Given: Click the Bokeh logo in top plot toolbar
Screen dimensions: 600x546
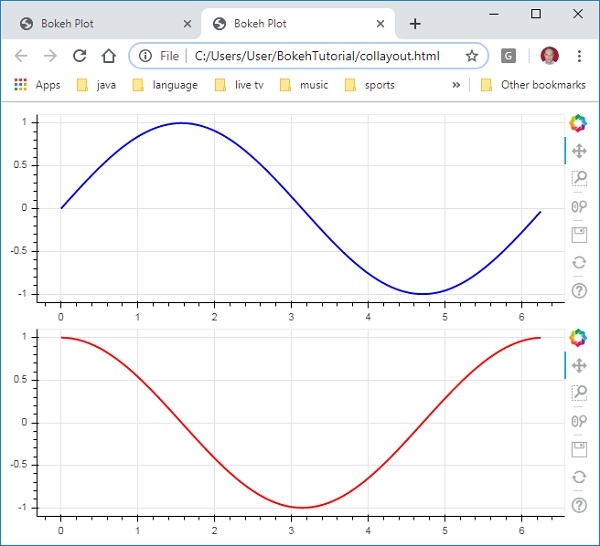Looking at the screenshot, I should (578, 123).
